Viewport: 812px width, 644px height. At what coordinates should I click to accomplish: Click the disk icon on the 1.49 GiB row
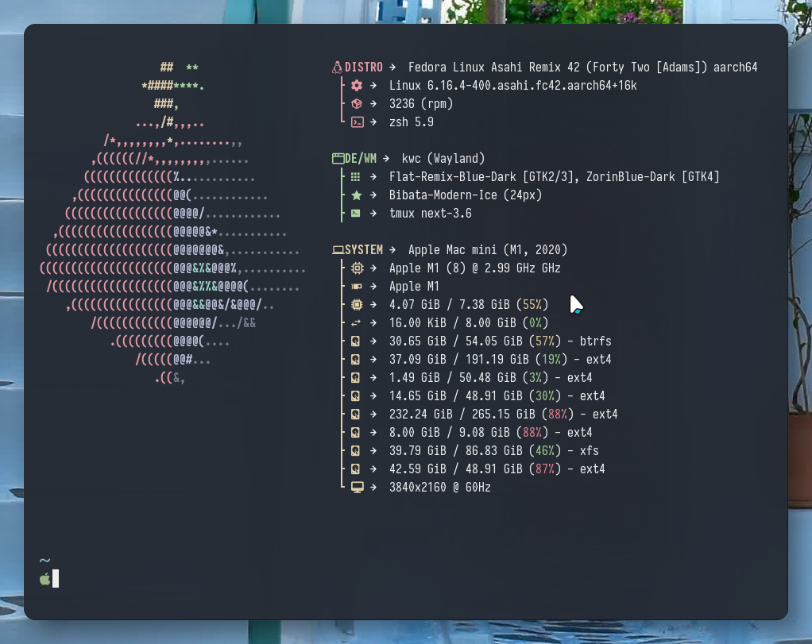pos(355,378)
